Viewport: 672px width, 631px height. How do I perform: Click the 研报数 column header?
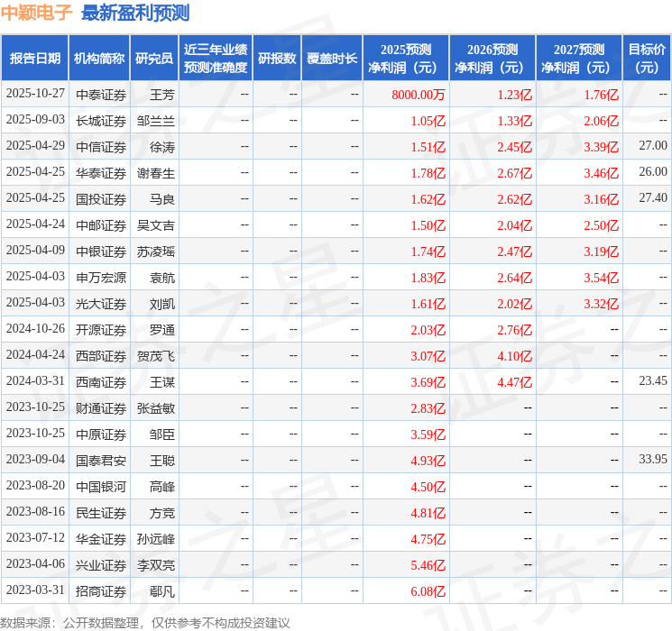[x=276, y=58]
